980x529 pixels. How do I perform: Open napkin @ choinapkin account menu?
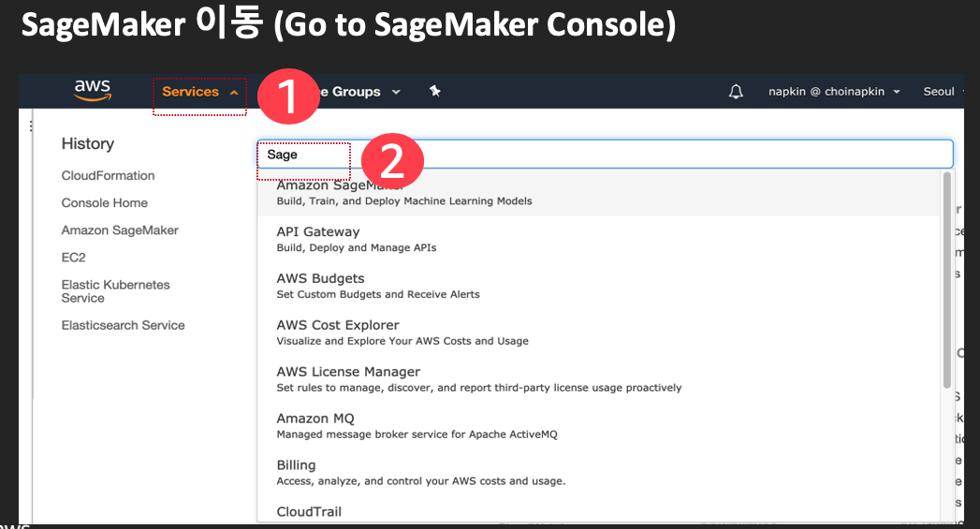pos(834,92)
